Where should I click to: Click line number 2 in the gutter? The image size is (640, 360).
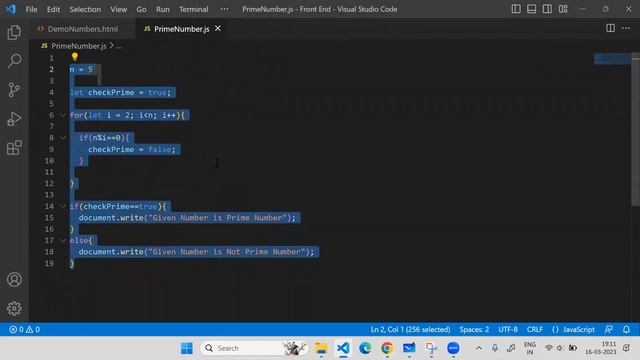(51, 69)
